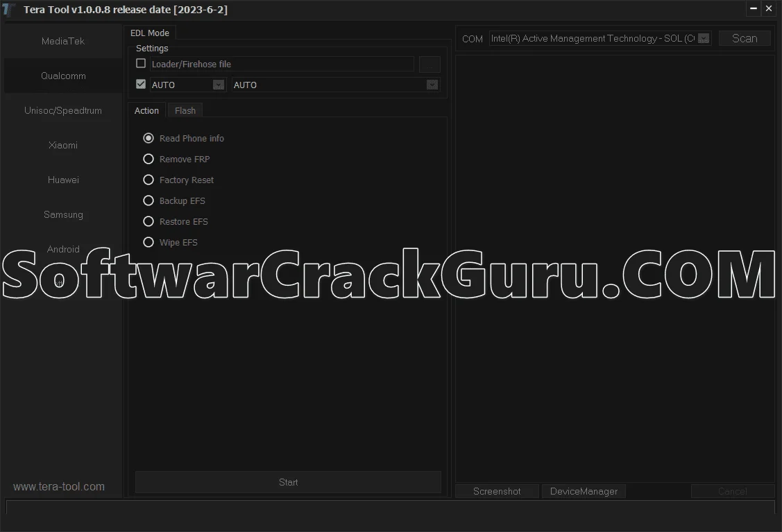Click the Scan button
The width and height of the screenshot is (782, 532).
(745, 38)
